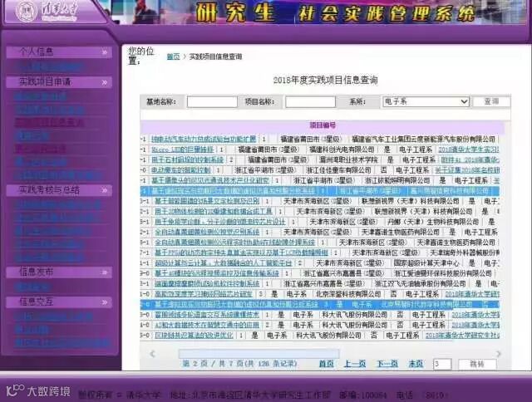532x402 pixels.
Task: Open project link in 福建省汽车工业集团 row
Action: click(x=204, y=140)
